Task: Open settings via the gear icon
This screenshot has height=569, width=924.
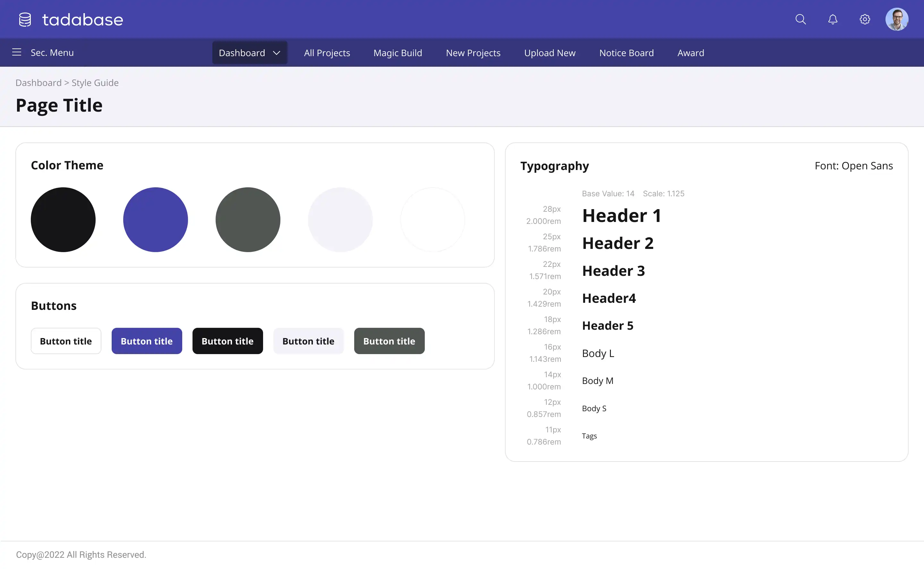Action: click(865, 19)
